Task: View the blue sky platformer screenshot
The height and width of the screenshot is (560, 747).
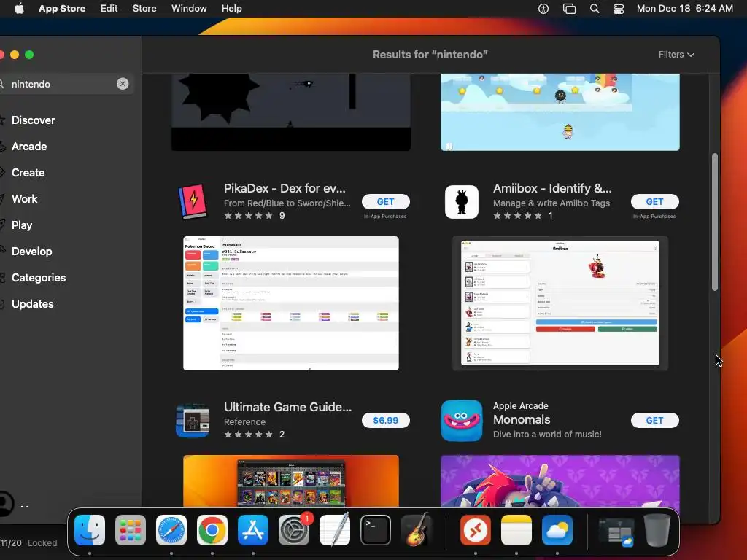Action: (x=560, y=112)
